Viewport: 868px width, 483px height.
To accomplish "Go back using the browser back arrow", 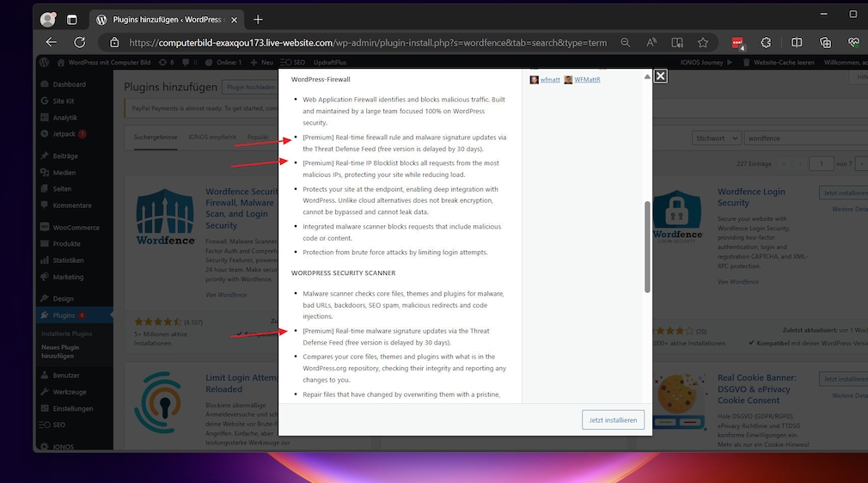I will (52, 42).
